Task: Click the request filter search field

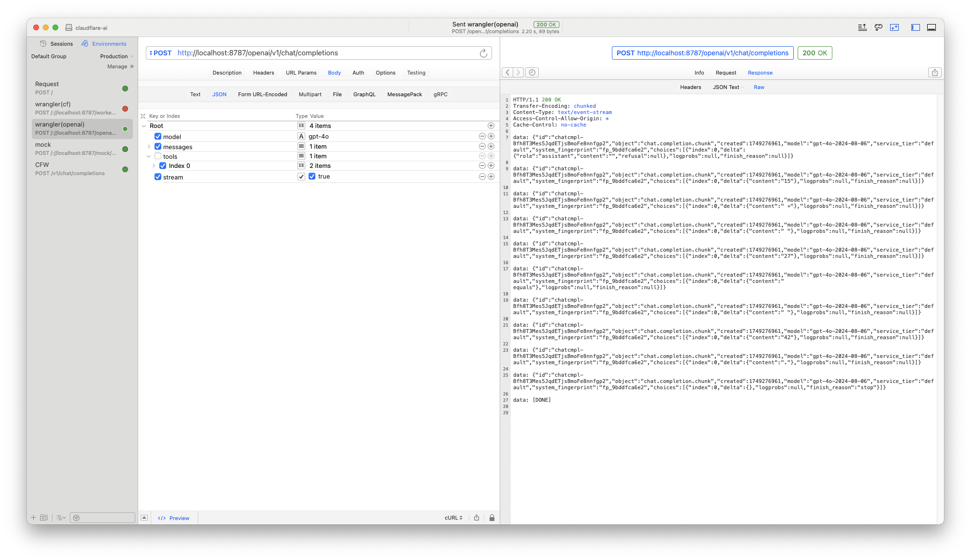Action: pos(103,518)
